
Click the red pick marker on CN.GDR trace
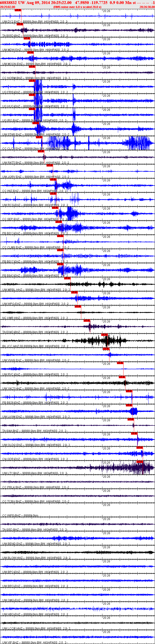click(x=139, y=448)
